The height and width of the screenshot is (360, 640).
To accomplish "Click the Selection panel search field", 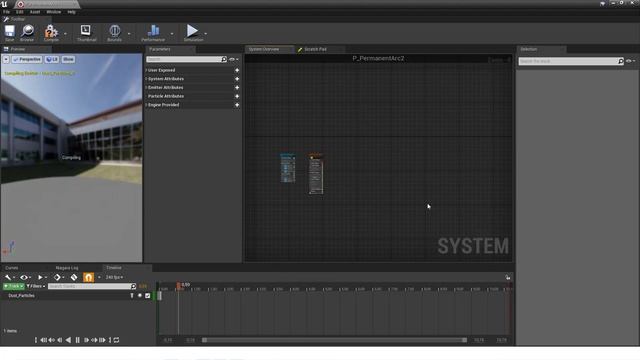I will coord(571,61).
